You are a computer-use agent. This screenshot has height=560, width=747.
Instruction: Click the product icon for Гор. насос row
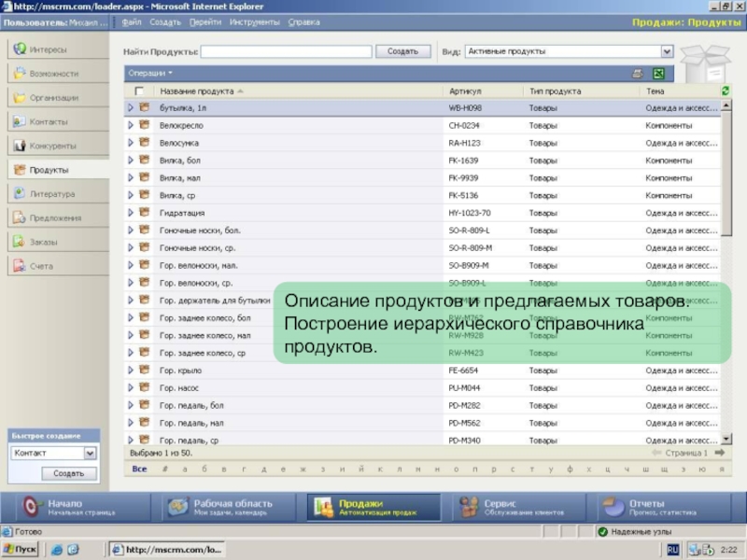[x=145, y=387]
